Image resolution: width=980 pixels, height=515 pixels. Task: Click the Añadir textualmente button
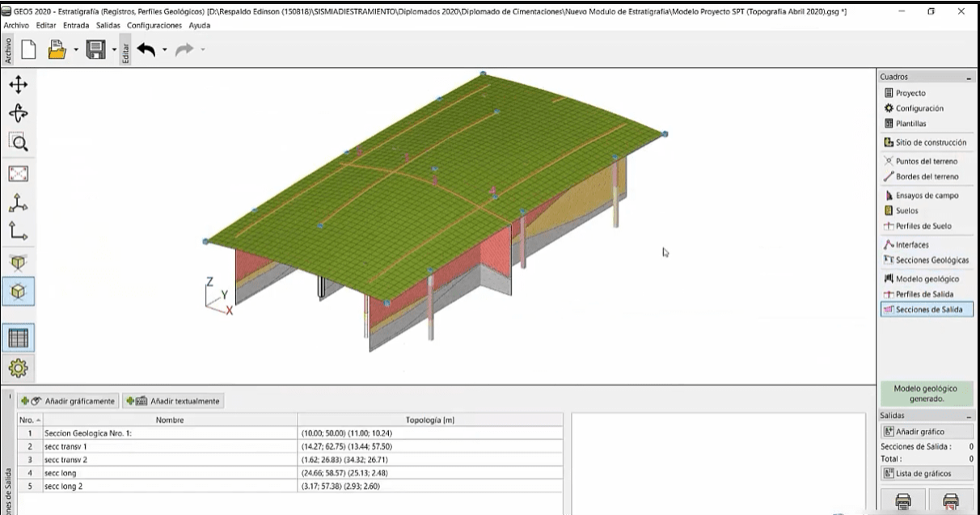pyautogui.click(x=172, y=401)
